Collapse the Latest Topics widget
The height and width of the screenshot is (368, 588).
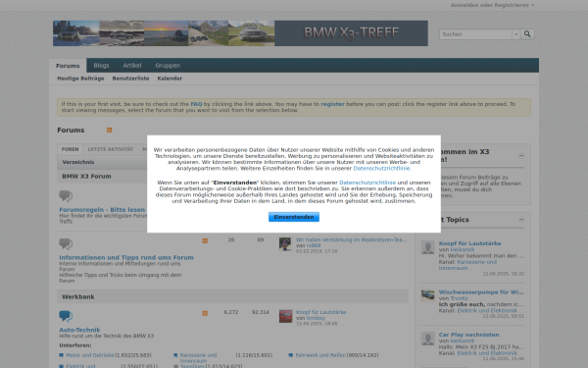click(521, 220)
